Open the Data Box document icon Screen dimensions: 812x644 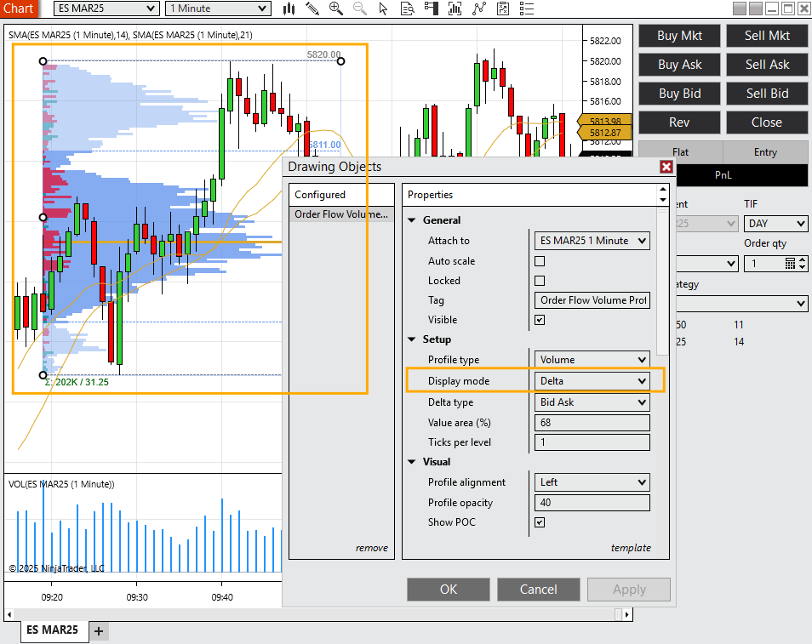coord(408,9)
